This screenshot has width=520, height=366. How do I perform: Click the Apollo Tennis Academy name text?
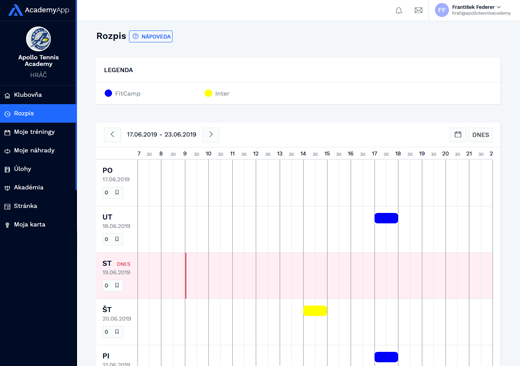[x=38, y=61]
